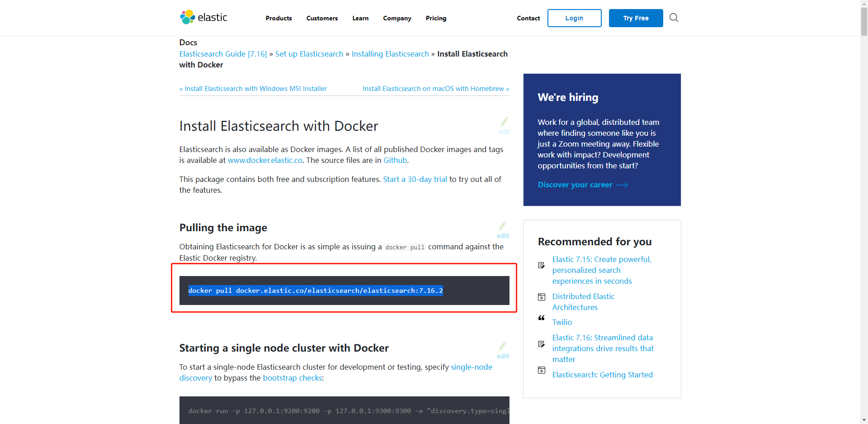Open www.docker.elastic.co link
This screenshot has width=868, height=424.
265,160
